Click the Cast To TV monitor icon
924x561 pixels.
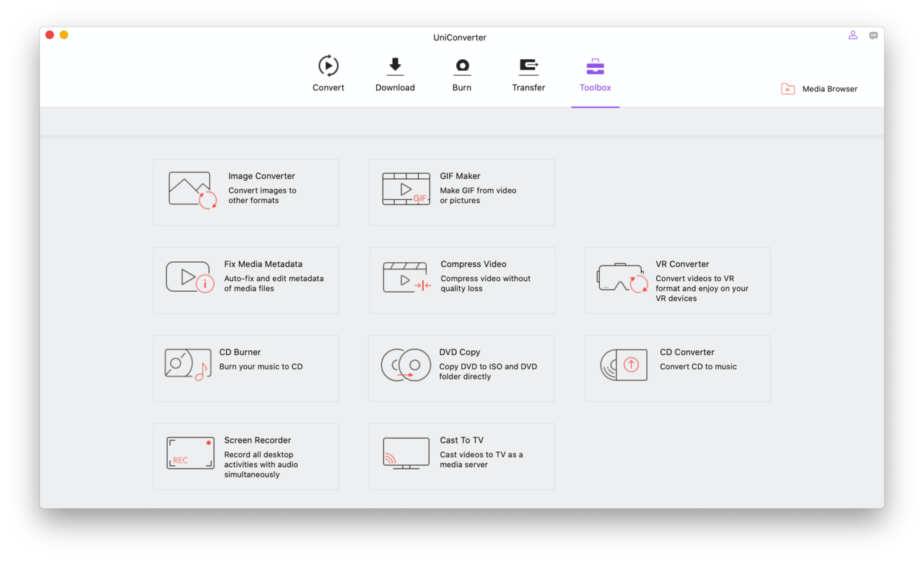click(406, 453)
